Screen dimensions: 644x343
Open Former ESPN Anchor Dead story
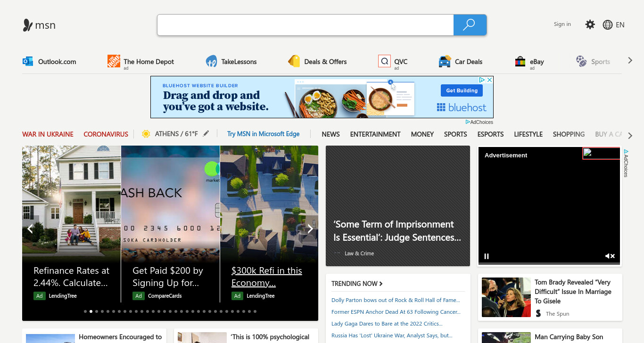pyautogui.click(x=396, y=312)
